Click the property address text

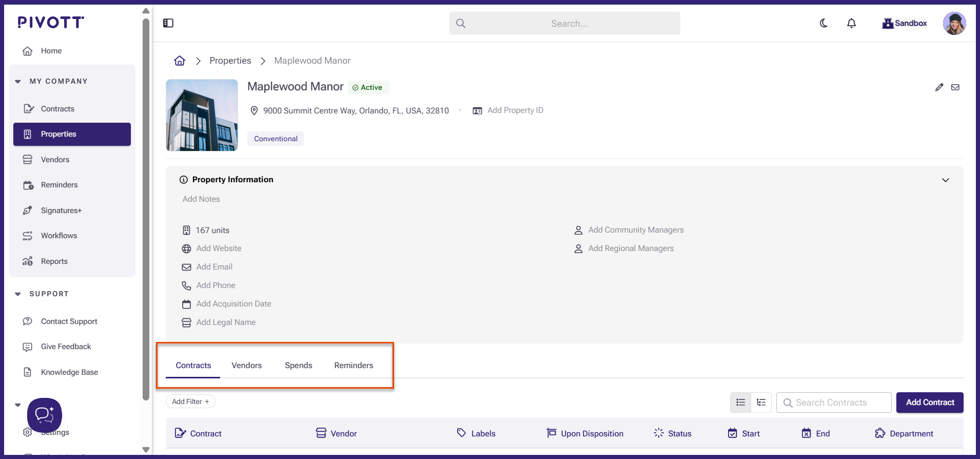[x=356, y=111]
